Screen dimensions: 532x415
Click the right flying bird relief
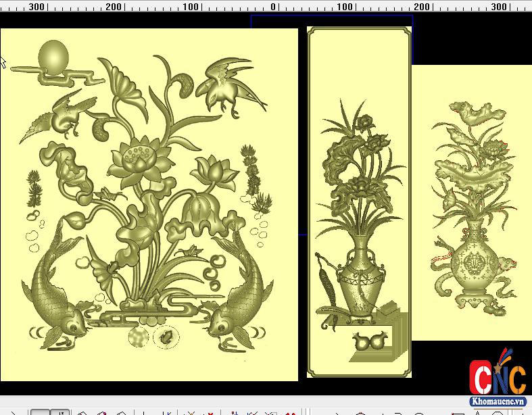(x=226, y=82)
